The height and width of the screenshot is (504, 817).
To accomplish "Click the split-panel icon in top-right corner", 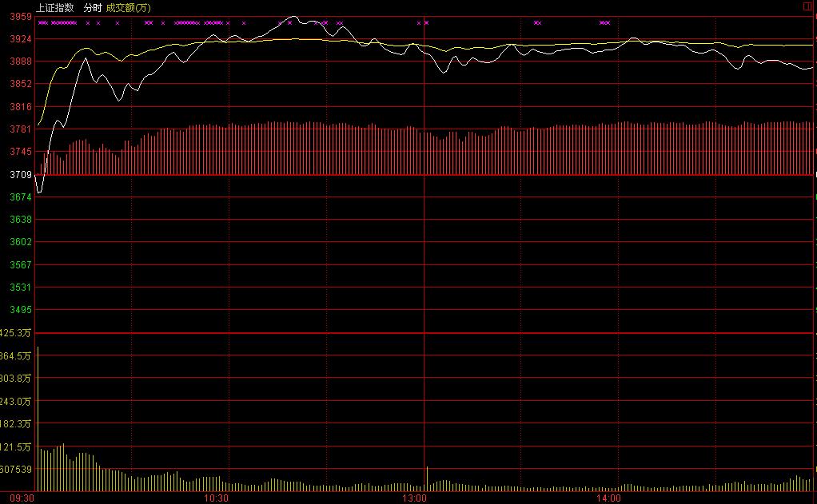I will click(x=807, y=6).
